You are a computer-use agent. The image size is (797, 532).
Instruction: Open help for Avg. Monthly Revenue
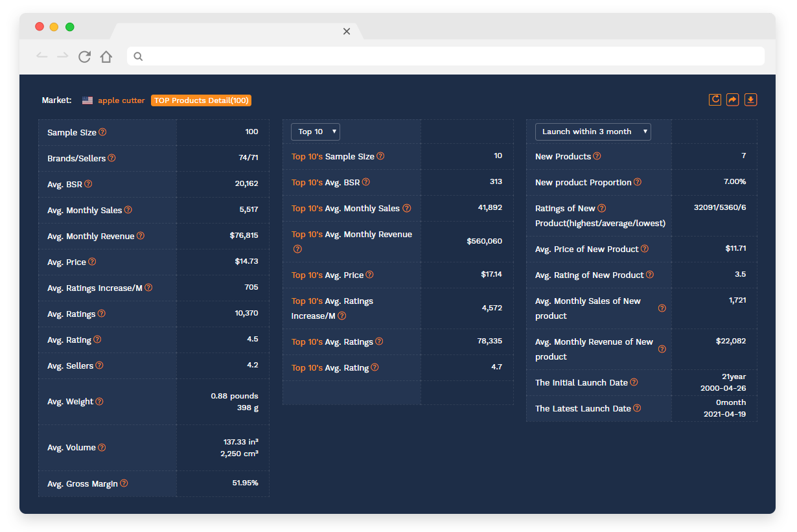coord(139,236)
